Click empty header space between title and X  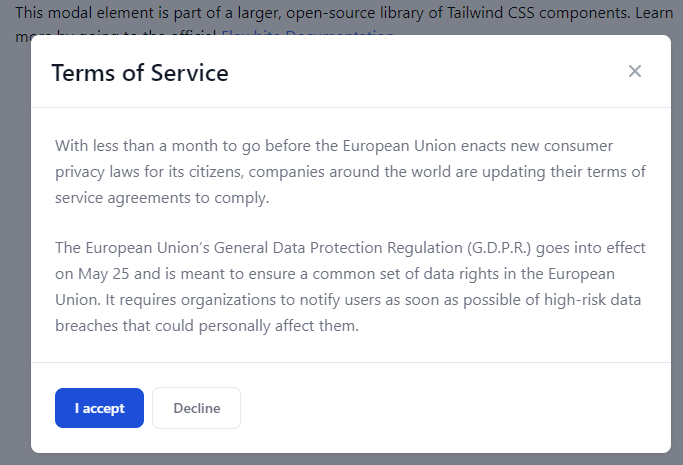427,72
